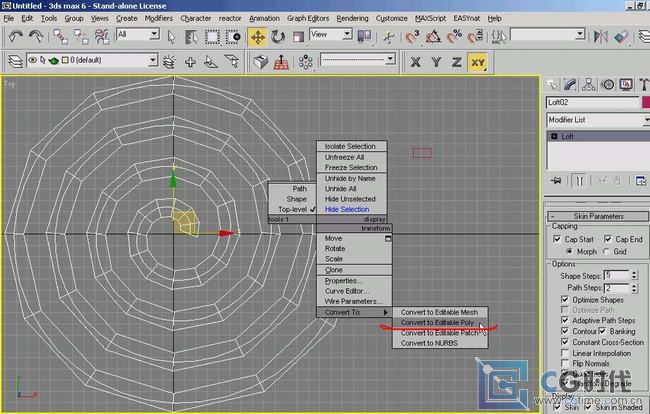Enable Linear Interpolation checkbox

click(565, 353)
